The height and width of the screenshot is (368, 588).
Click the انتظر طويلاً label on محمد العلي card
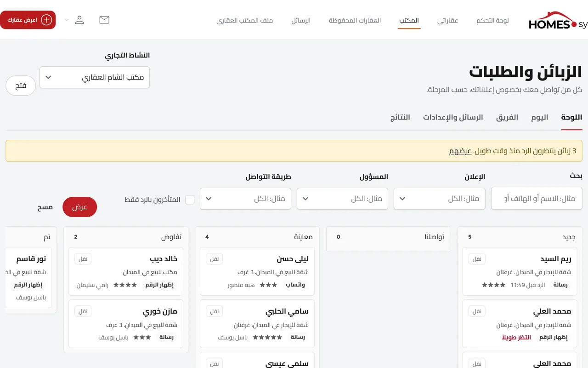point(516,337)
